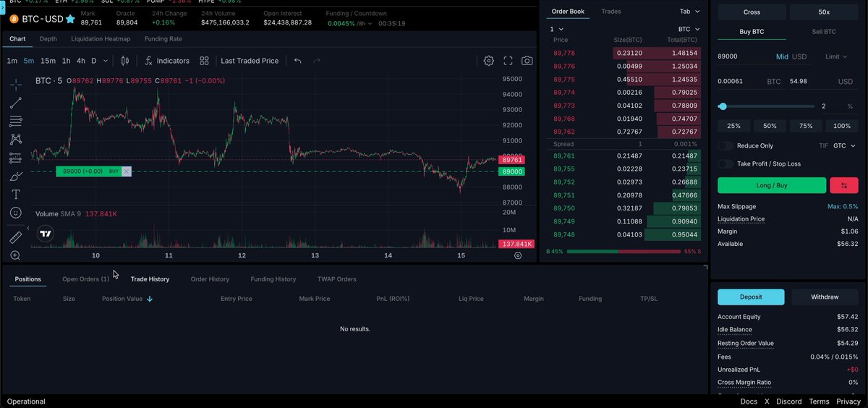Click the Long / Buy button
868x408 pixels.
[x=772, y=185]
